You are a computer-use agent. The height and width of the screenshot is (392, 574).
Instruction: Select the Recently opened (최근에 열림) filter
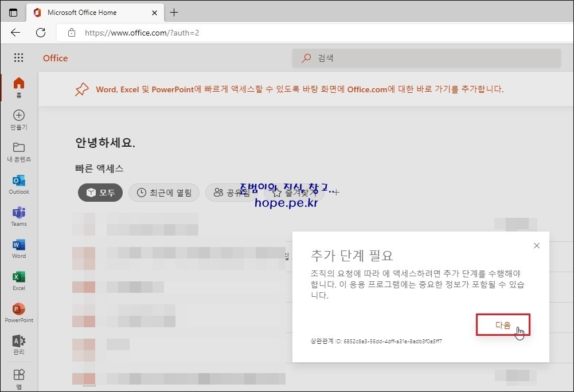(x=164, y=193)
